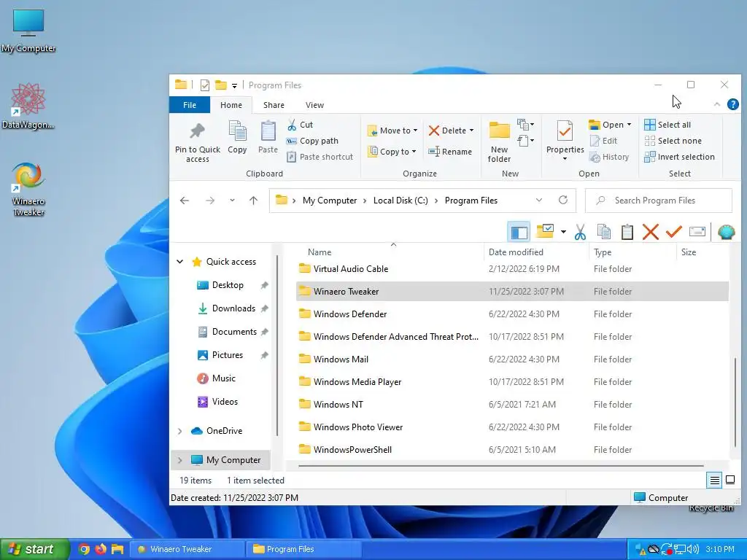Pin to Quick access in ribbon

pos(197,143)
